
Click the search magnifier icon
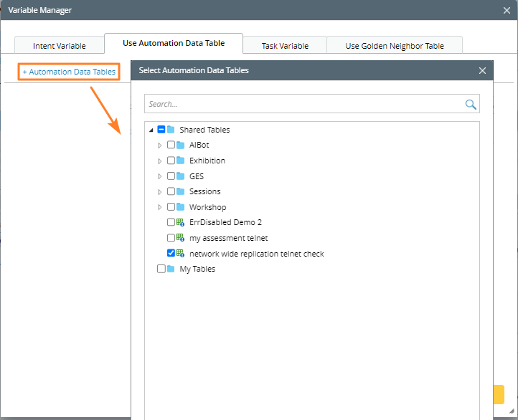click(471, 105)
